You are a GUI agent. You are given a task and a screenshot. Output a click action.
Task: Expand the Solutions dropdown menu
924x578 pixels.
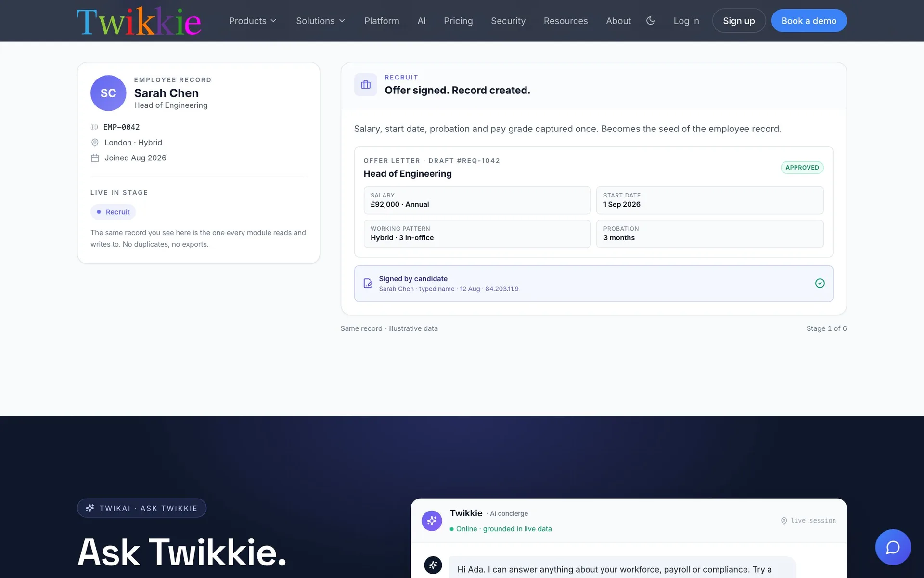coord(321,21)
